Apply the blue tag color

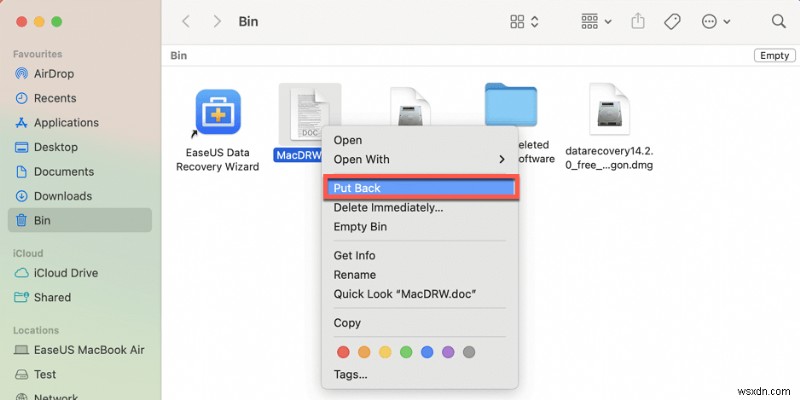tap(427, 352)
